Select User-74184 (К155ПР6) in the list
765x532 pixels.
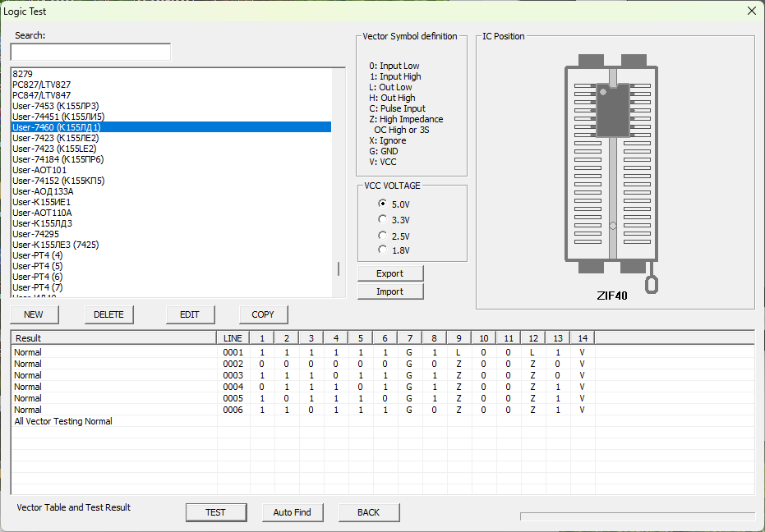[x=58, y=159]
